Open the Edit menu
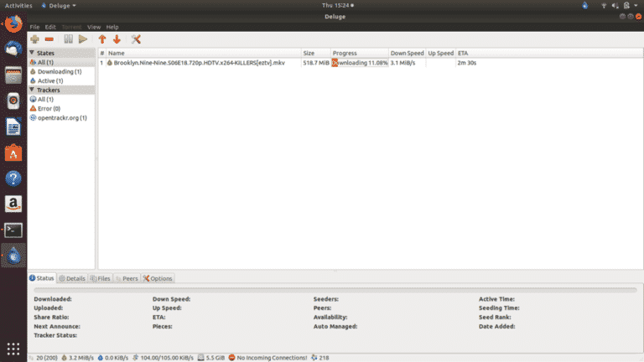Viewport: 644px width, 362px height. coord(50,27)
